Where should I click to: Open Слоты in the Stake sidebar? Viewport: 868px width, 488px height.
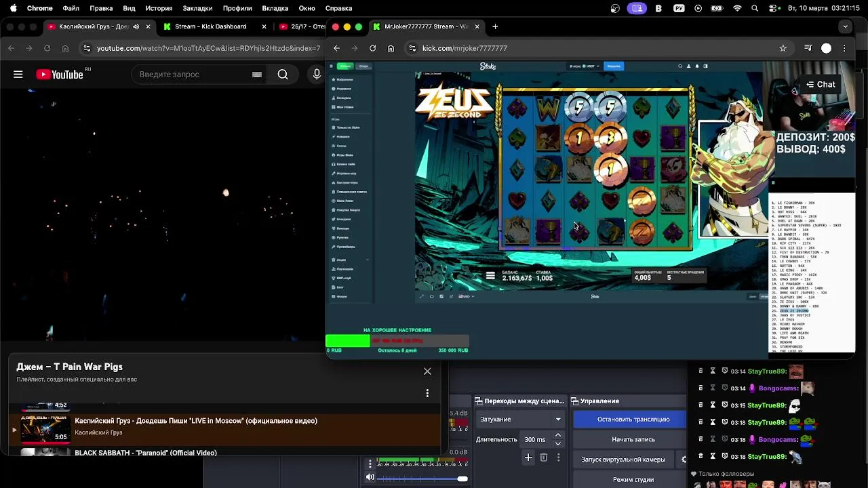(341, 146)
